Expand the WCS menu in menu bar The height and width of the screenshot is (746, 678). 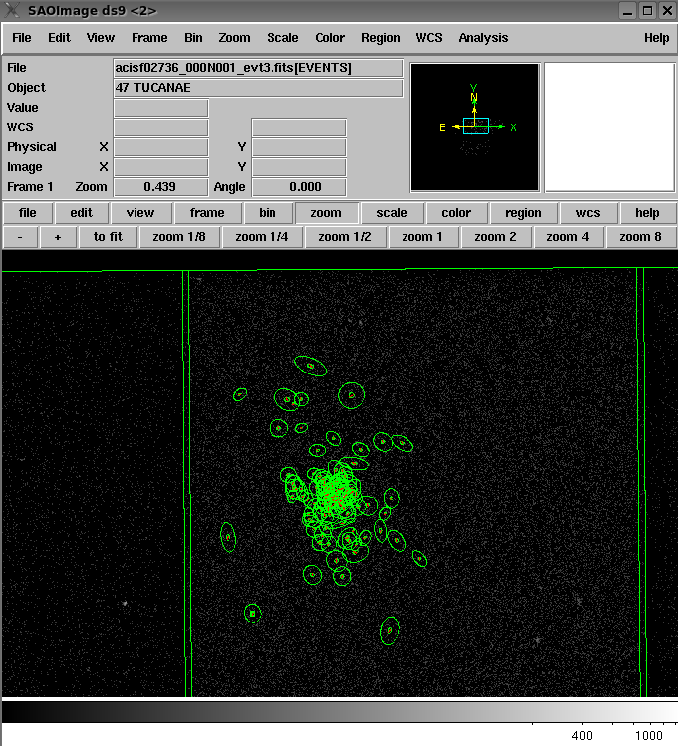pos(429,38)
